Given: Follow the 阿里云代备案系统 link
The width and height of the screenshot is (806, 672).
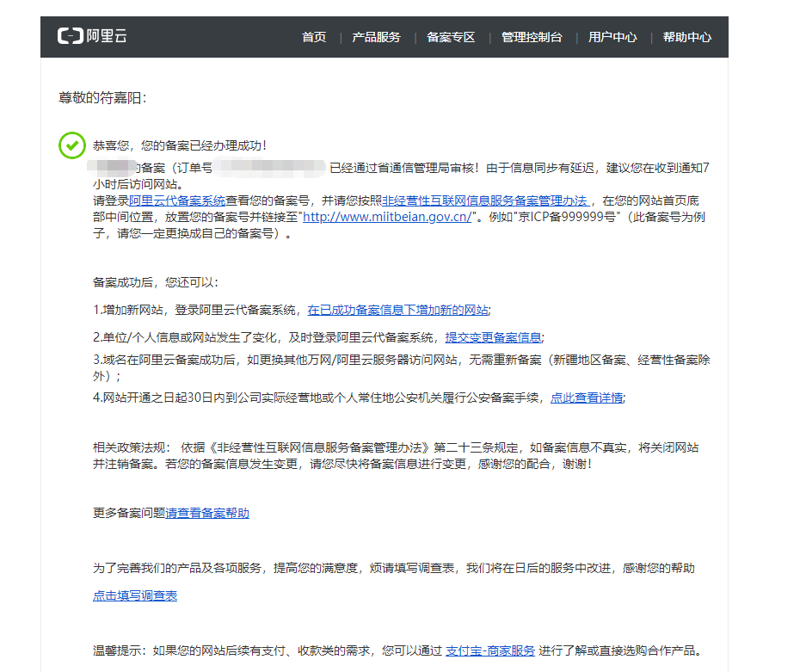Looking at the screenshot, I should 177,200.
